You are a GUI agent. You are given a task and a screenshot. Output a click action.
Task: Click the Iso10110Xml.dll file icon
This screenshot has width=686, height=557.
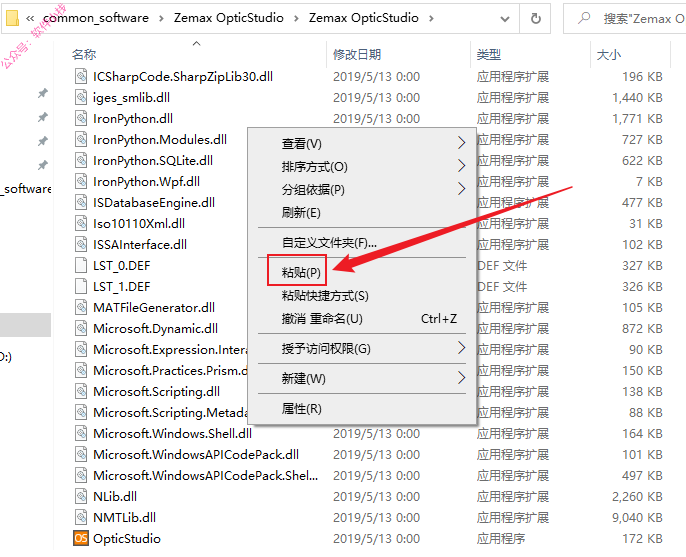pyautogui.click(x=81, y=224)
